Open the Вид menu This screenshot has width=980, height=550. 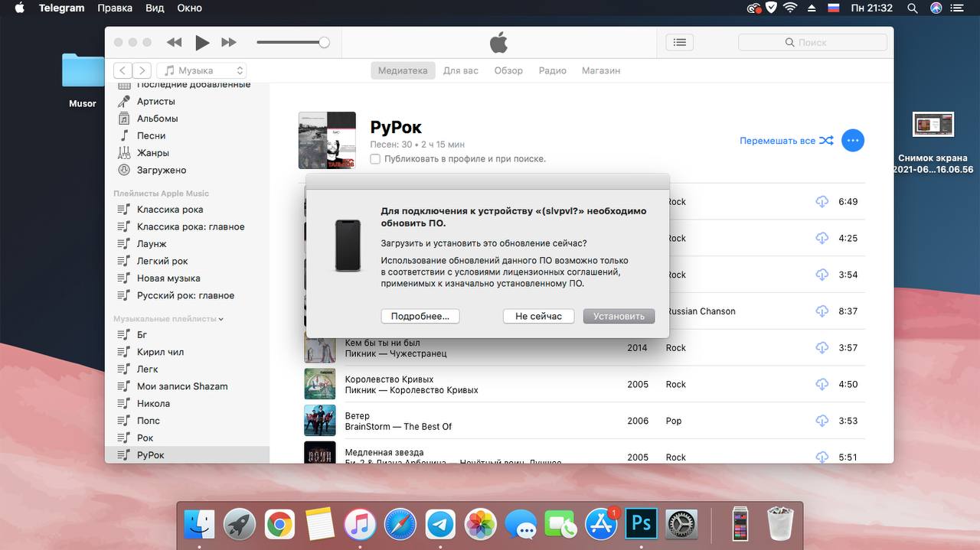tap(155, 8)
